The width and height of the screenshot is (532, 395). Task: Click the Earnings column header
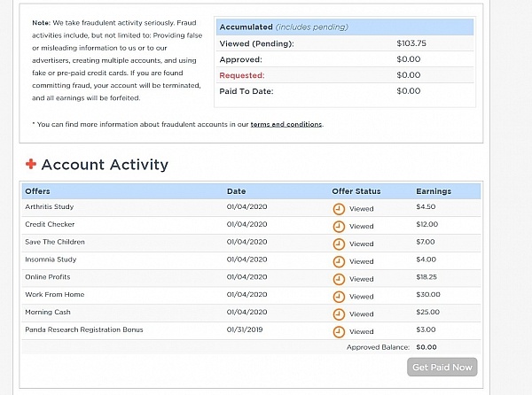click(434, 191)
